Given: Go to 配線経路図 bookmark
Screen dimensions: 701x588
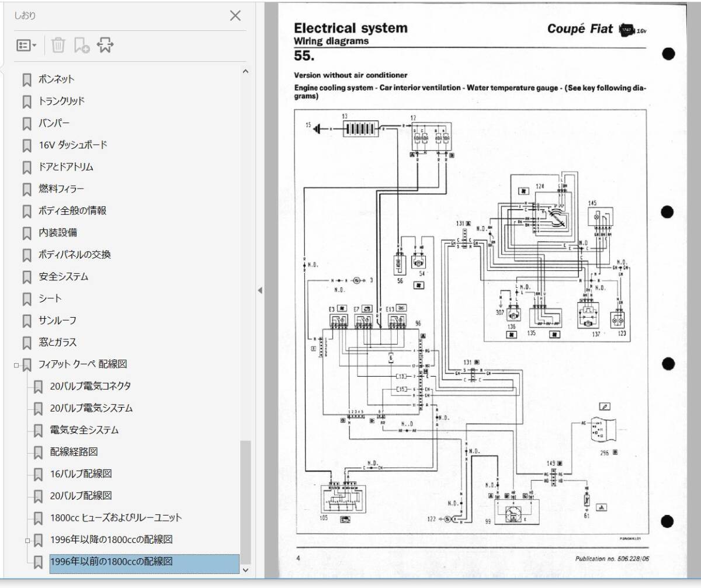Looking at the screenshot, I should (x=74, y=452).
